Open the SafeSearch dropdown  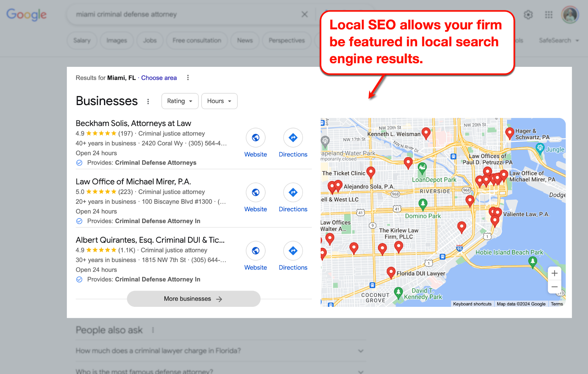tap(559, 40)
